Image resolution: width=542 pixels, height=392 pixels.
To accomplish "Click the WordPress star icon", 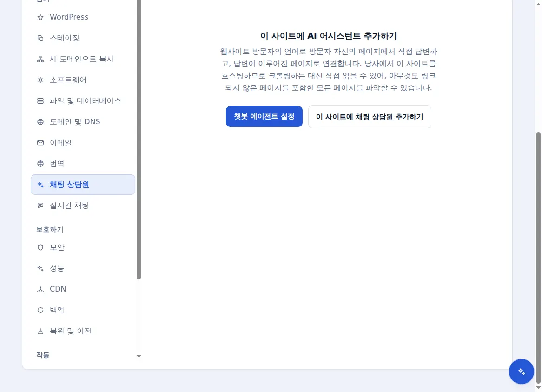I will point(40,17).
